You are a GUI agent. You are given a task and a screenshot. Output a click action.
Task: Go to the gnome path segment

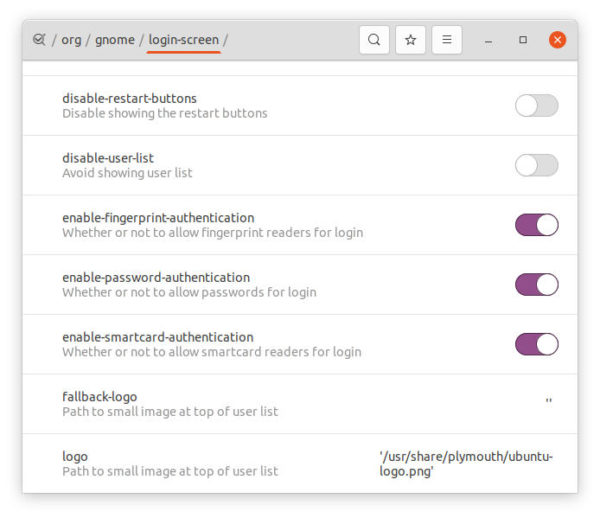click(115, 40)
